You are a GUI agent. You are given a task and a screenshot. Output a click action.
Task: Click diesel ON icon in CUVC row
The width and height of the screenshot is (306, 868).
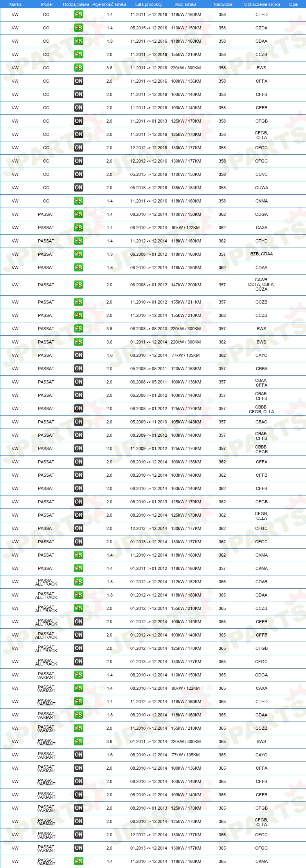pyautogui.click(x=79, y=174)
